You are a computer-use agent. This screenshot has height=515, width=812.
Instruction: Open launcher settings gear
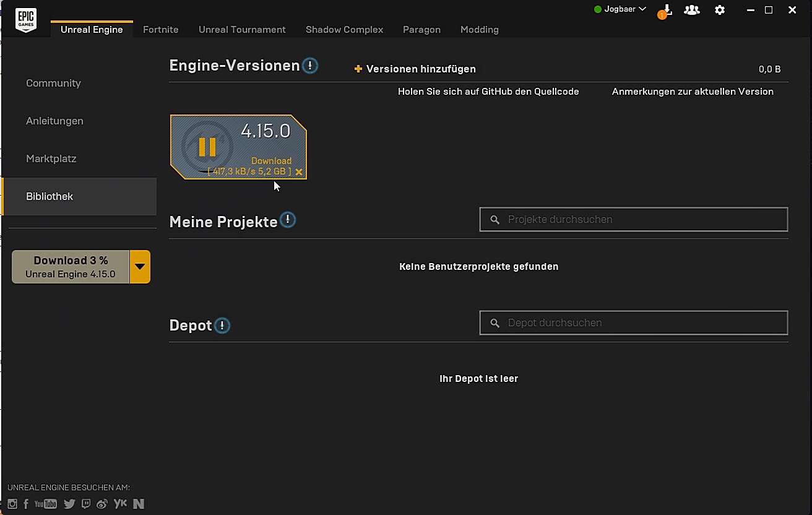pos(719,10)
